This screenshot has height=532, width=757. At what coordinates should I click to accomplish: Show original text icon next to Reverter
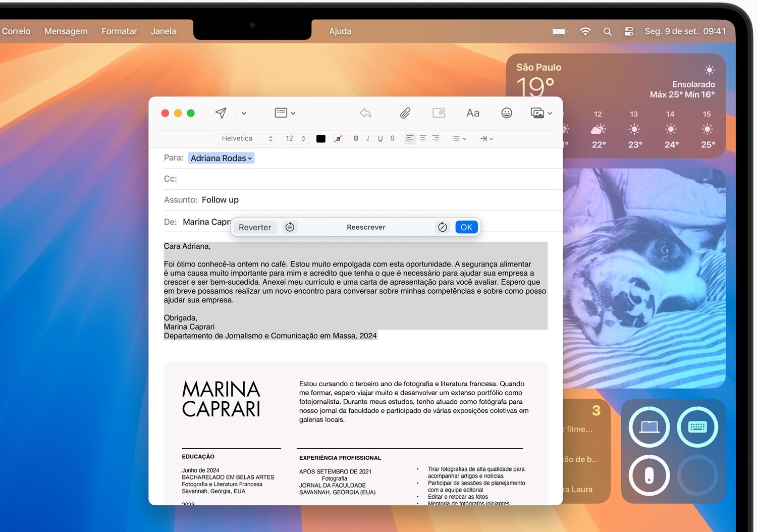click(290, 227)
